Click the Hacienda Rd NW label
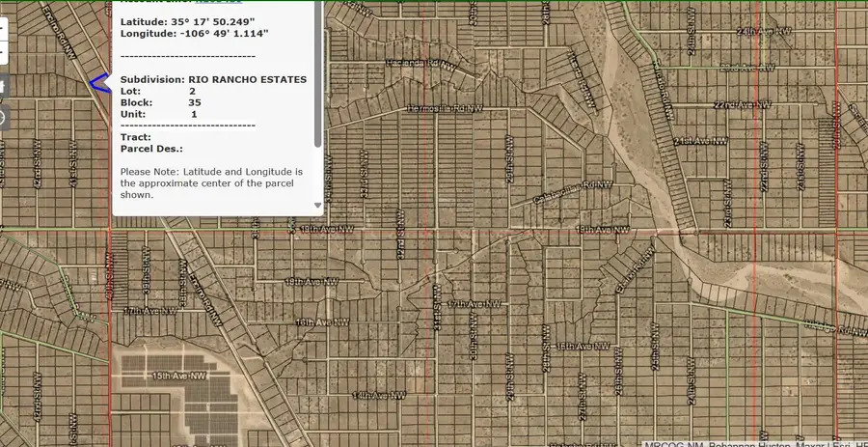The height and width of the screenshot is (447, 868). coord(420,64)
